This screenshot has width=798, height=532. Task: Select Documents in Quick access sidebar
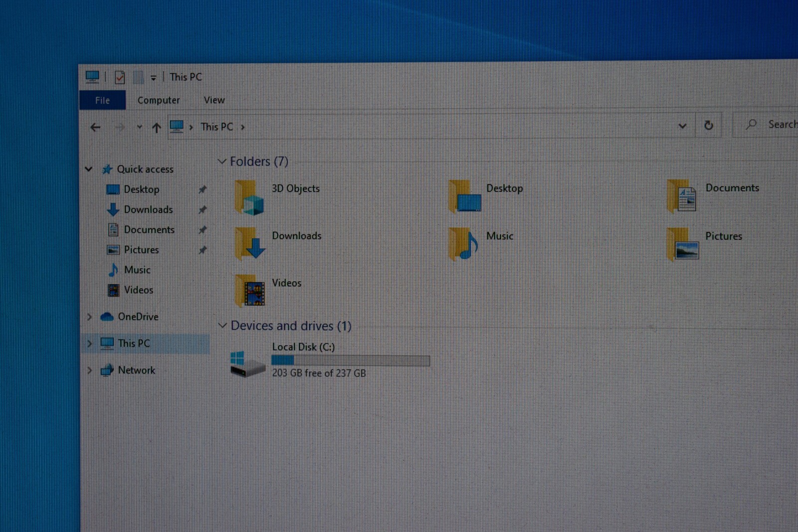pyautogui.click(x=149, y=230)
